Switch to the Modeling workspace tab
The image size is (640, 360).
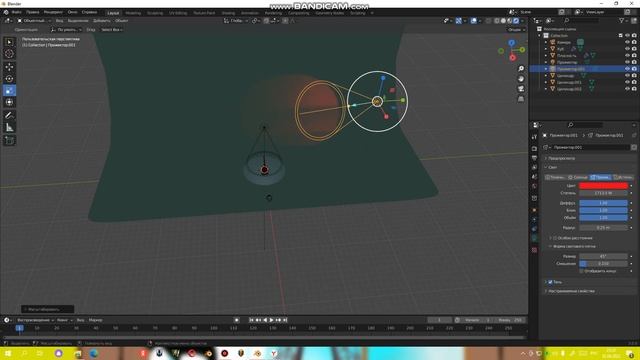tap(133, 13)
